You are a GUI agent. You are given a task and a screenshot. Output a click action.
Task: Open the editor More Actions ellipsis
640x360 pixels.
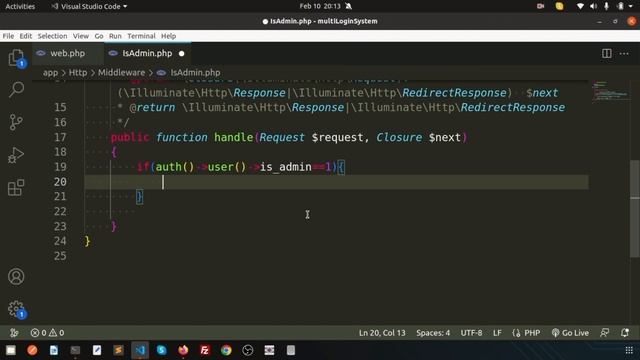(624, 53)
